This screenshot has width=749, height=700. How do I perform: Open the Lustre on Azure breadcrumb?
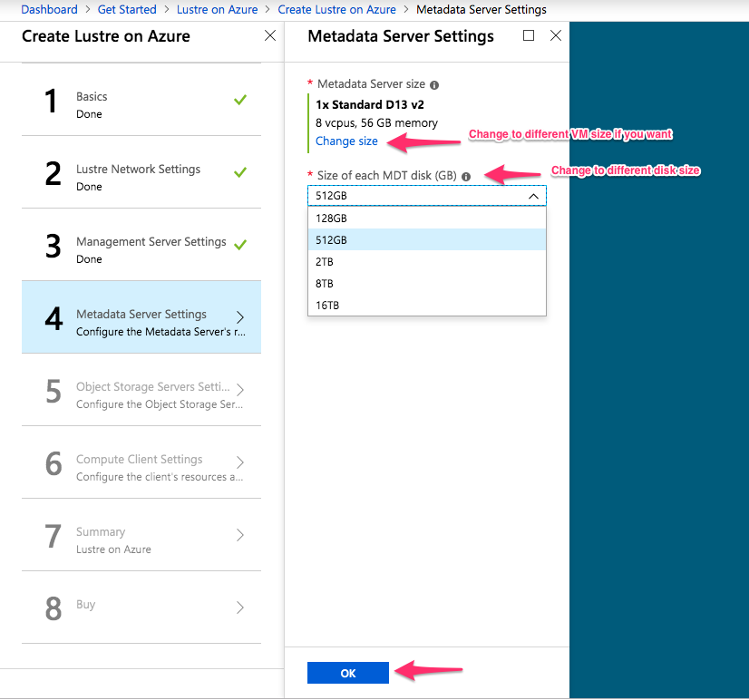click(x=217, y=10)
